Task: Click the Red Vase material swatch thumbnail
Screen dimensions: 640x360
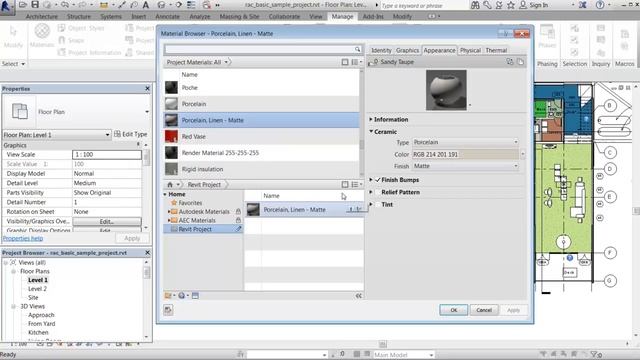Action: click(x=171, y=136)
